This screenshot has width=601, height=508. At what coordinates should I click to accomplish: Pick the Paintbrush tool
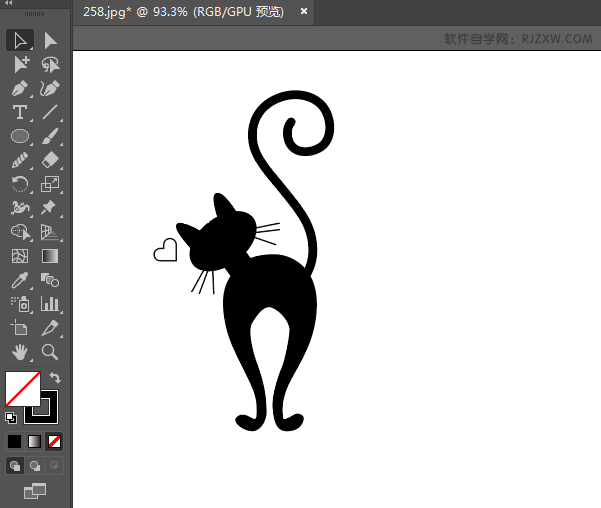[x=50, y=136]
